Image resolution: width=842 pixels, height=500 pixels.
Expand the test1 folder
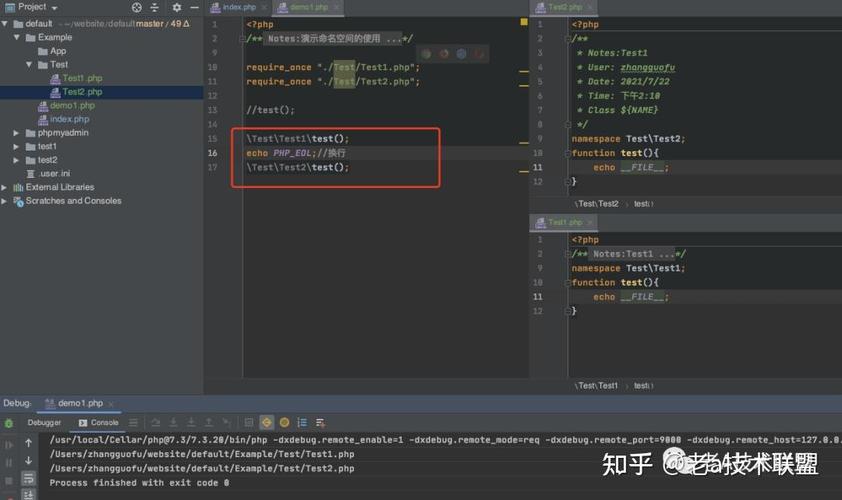click(16, 146)
